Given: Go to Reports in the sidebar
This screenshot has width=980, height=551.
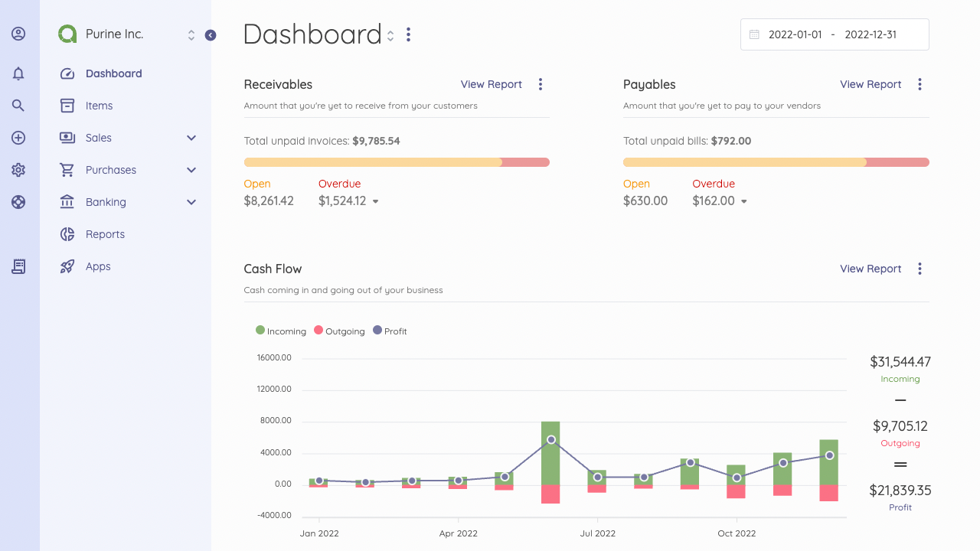Looking at the screenshot, I should pos(105,234).
